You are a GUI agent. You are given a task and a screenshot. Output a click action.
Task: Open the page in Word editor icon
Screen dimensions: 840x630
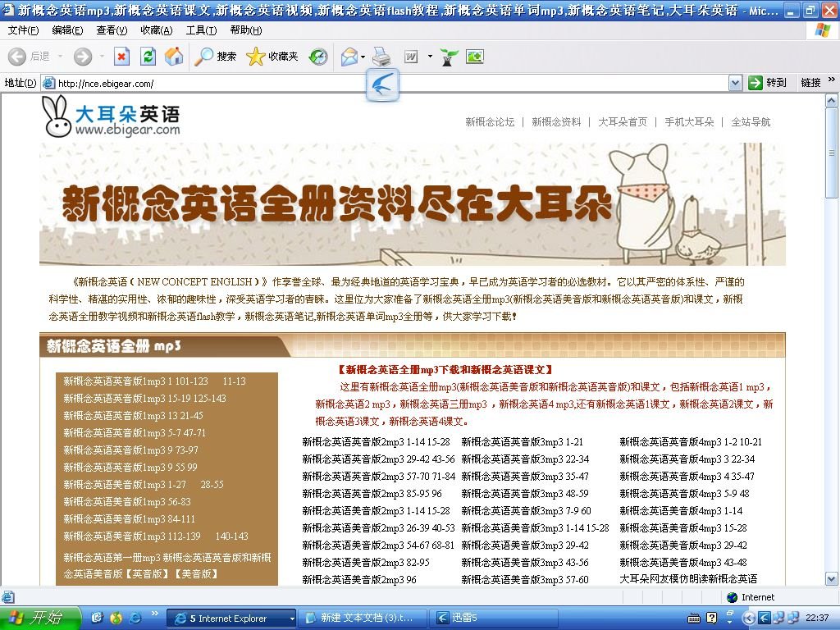click(x=413, y=57)
